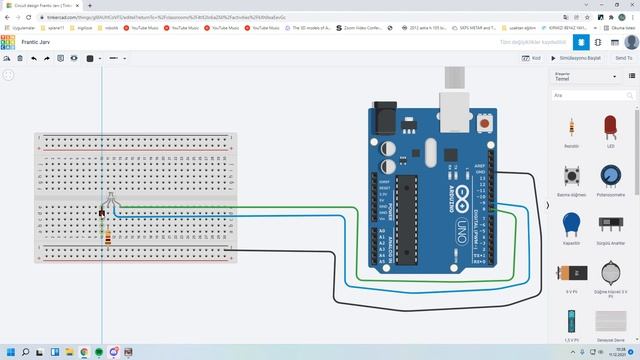640x360 pixels.
Task: Select the Capacitor component
Action: point(571,228)
